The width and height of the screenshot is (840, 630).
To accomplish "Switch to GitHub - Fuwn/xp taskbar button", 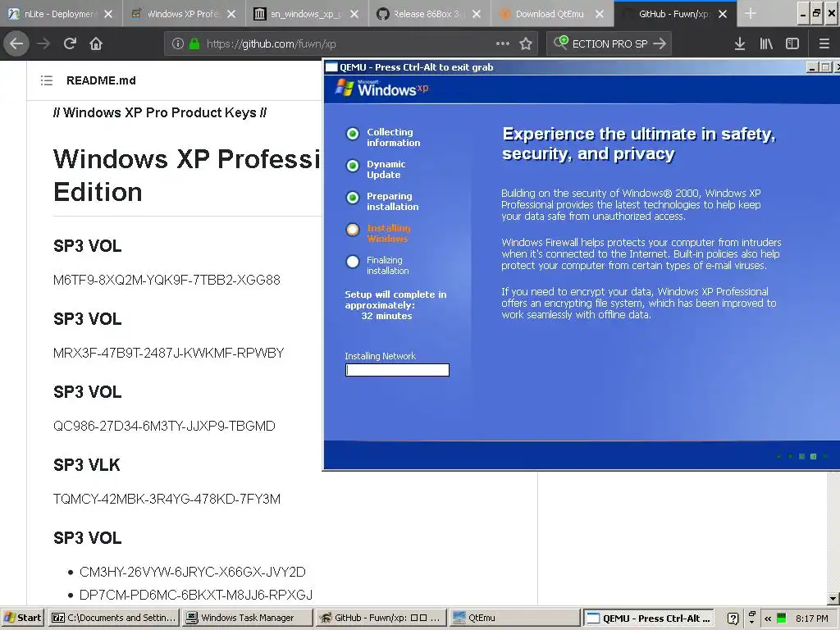I will [380, 618].
